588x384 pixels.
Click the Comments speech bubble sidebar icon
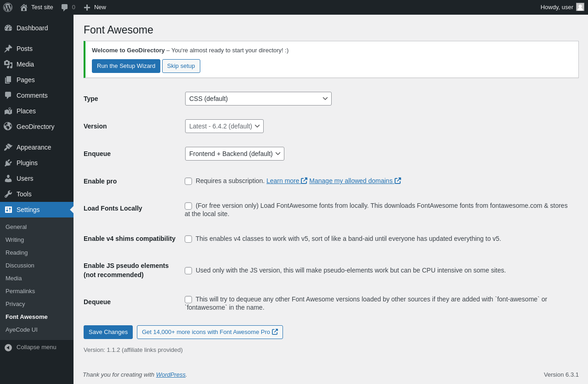click(x=8, y=95)
